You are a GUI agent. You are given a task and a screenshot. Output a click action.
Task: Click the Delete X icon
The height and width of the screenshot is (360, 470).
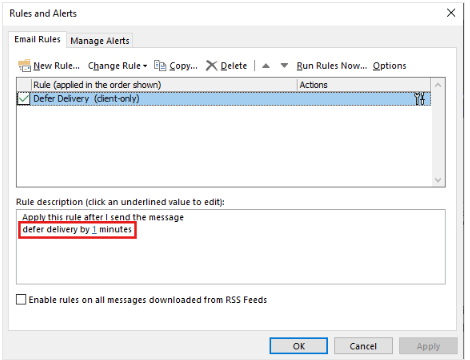[211, 66]
